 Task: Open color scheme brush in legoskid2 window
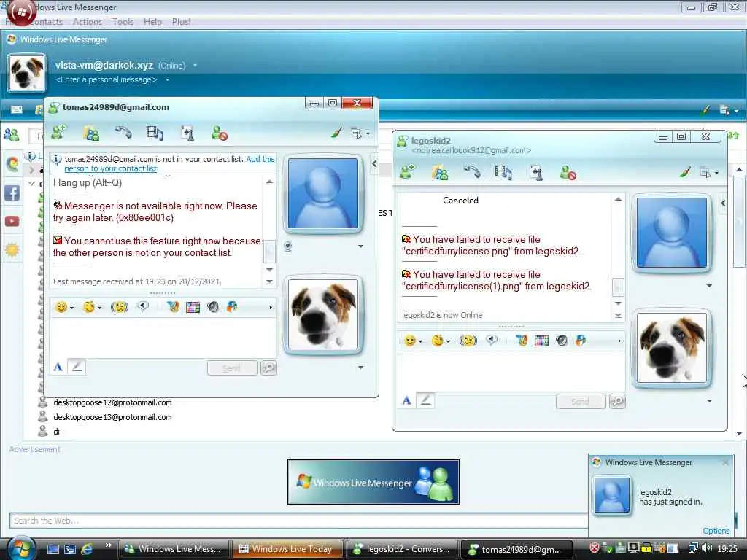(x=685, y=172)
